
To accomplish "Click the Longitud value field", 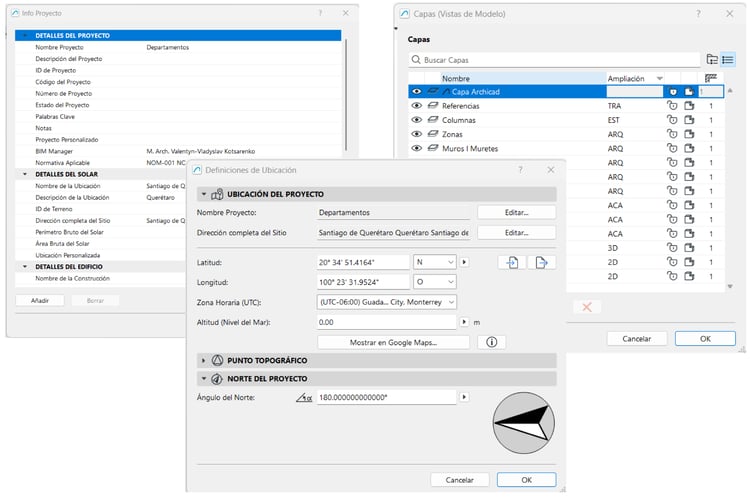I will 363,282.
